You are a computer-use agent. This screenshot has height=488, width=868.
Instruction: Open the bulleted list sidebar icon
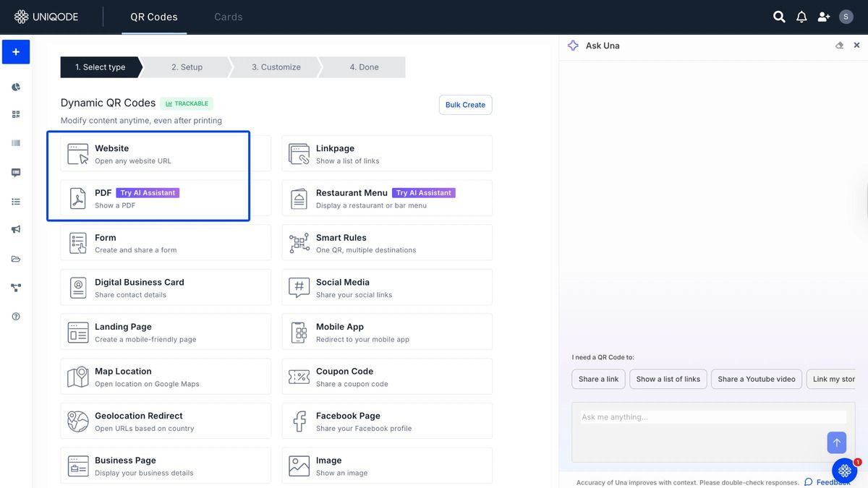coord(16,202)
